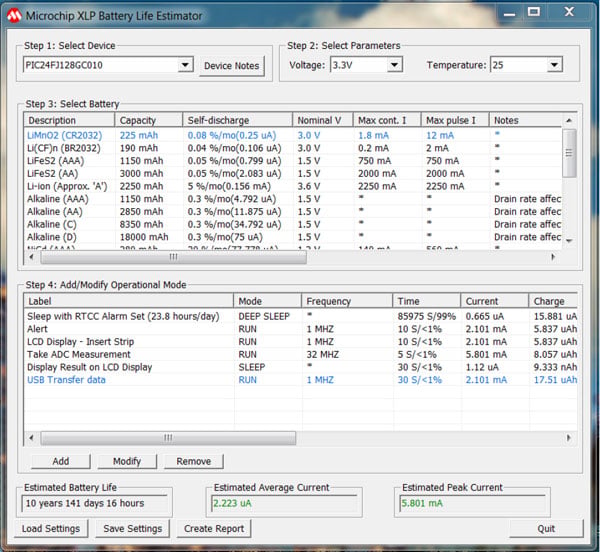Click the 5.801 mA current cell in modes table

(486, 354)
